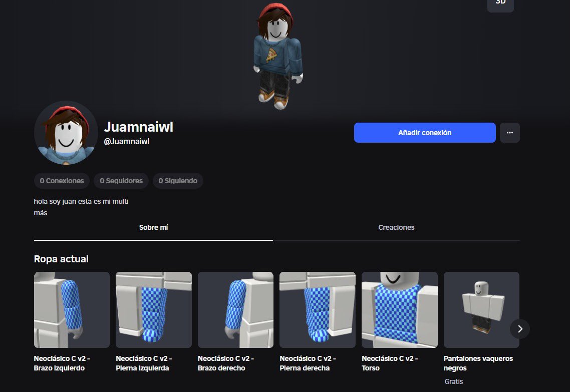Click the 'hola soy juan esta es mi multi' bio

pos(81,201)
